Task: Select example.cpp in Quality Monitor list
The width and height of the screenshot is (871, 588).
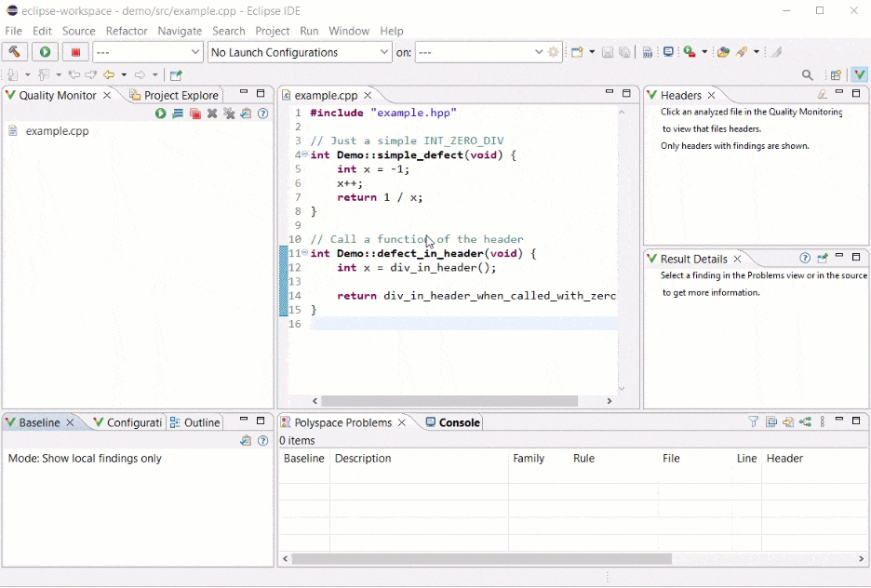Action: pos(57,131)
